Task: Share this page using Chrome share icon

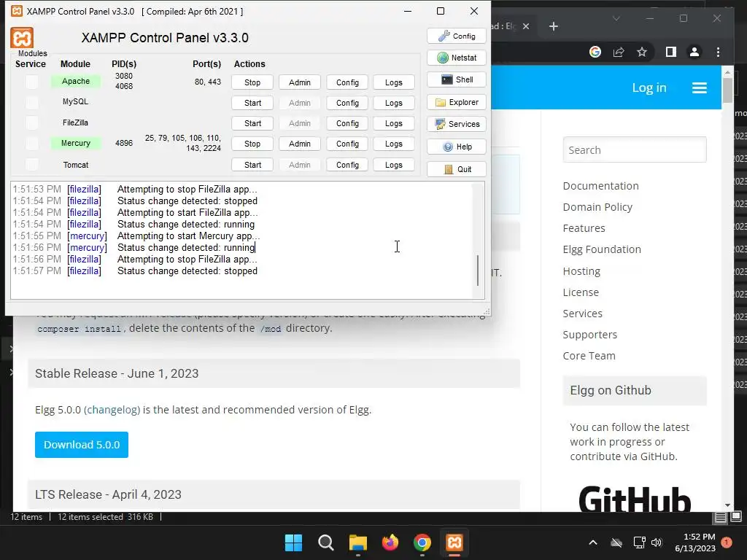Action: [619, 52]
